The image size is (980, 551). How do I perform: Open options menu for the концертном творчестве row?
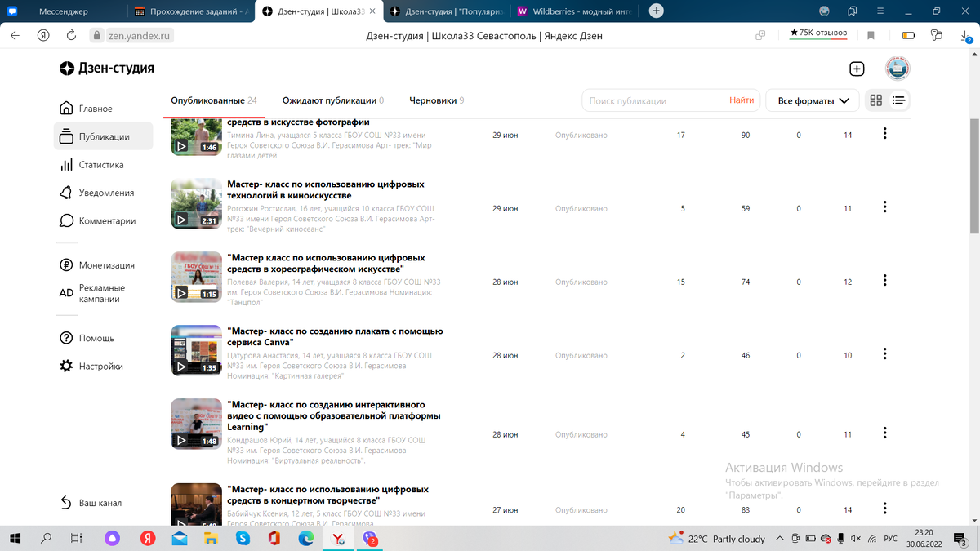tap(885, 509)
